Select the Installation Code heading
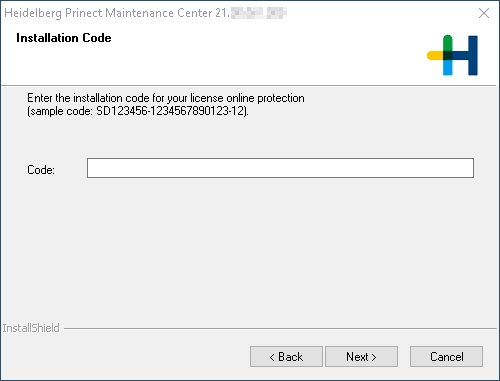 64,38
